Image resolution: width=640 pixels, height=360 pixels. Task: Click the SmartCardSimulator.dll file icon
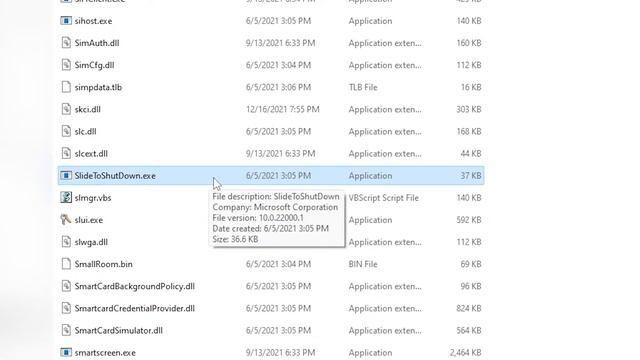pyautogui.click(x=66, y=330)
